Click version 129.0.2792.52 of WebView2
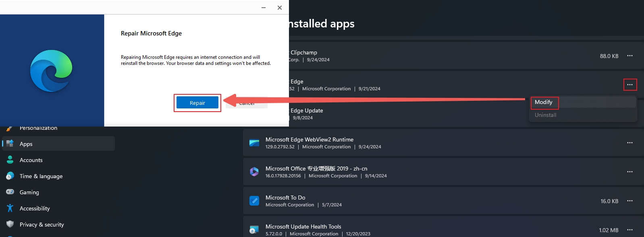The image size is (644, 237). (x=280, y=147)
